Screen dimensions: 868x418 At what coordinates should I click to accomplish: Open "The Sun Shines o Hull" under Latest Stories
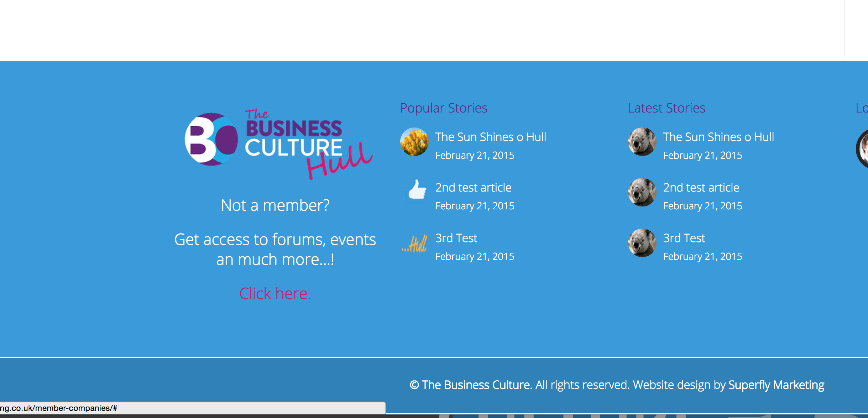(718, 137)
